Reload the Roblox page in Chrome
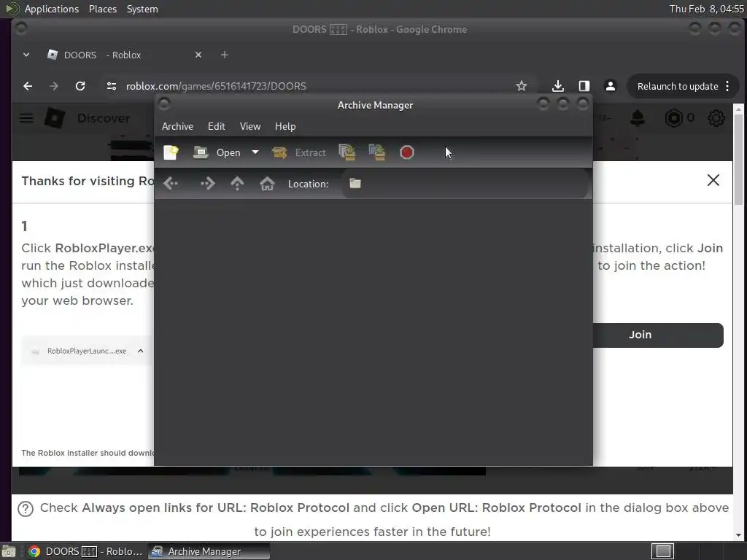The image size is (747, 560). click(x=80, y=86)
